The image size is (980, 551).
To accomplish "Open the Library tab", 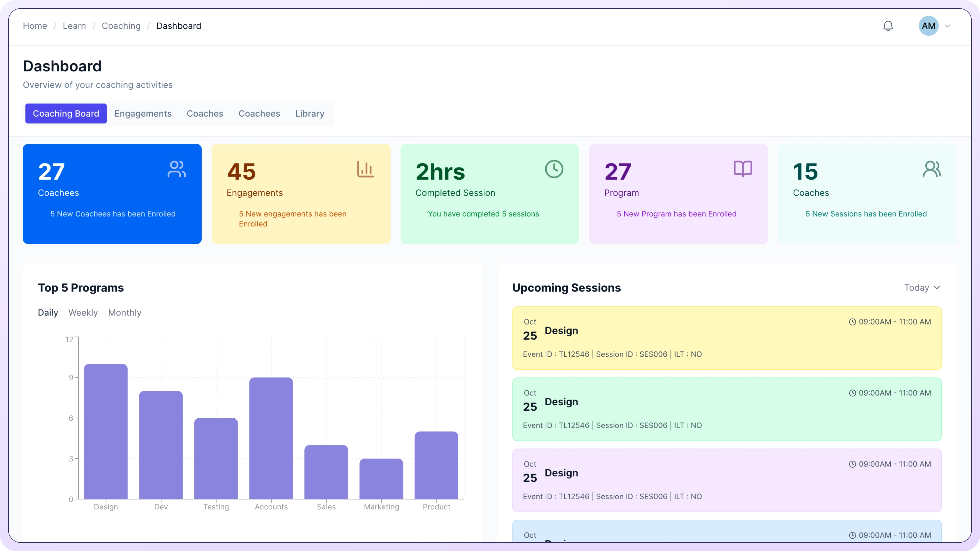I will 309,114.
